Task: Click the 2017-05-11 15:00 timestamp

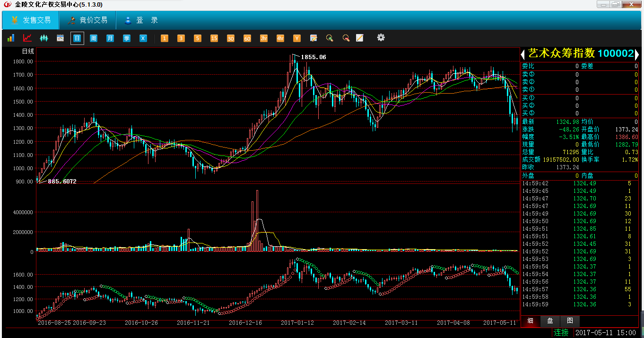Action: pyautogui.click(x=606, y=333)
